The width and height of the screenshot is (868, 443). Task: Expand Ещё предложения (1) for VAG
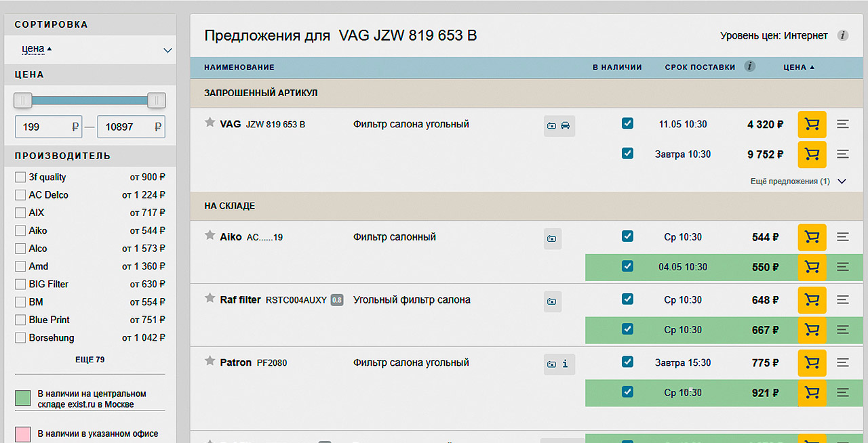842,182
